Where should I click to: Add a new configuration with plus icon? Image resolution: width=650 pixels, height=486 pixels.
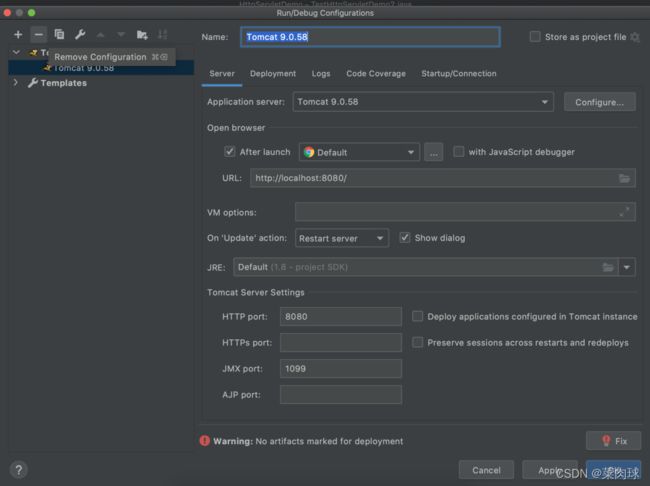18,34
